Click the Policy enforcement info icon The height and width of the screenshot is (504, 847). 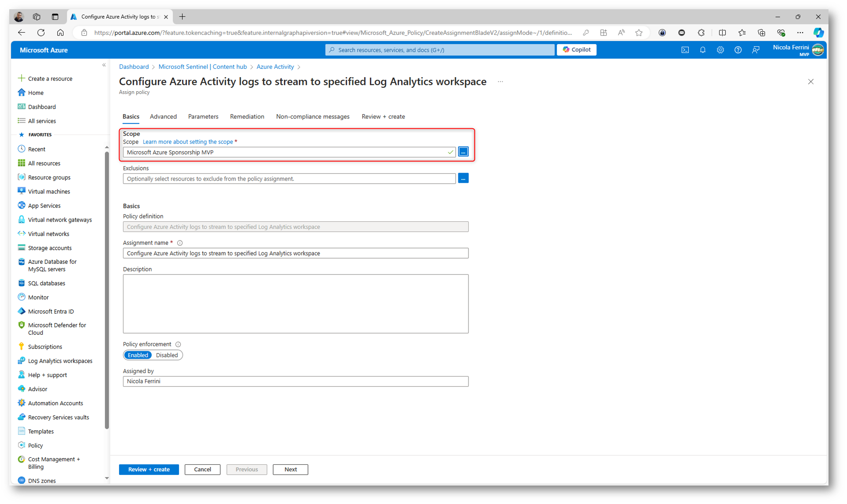pos(178,345)
